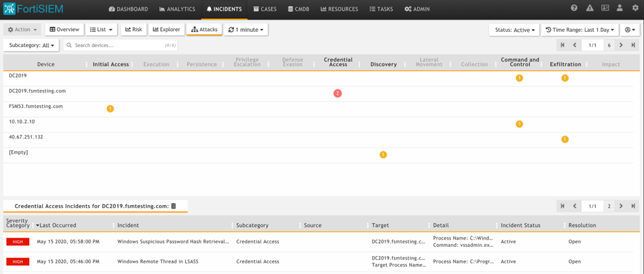Click the Incident column header
This screenshot has height=274, width=644.
tap(128, 226)
